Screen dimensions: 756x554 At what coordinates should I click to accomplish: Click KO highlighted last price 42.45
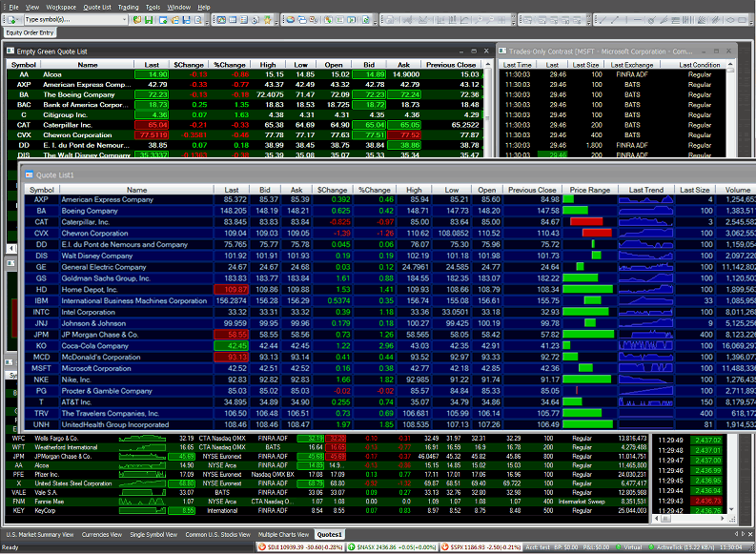pos(231,346)
